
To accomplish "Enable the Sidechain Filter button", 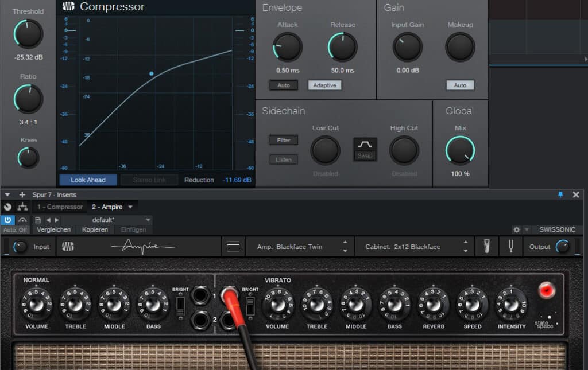I will (284, 140).
